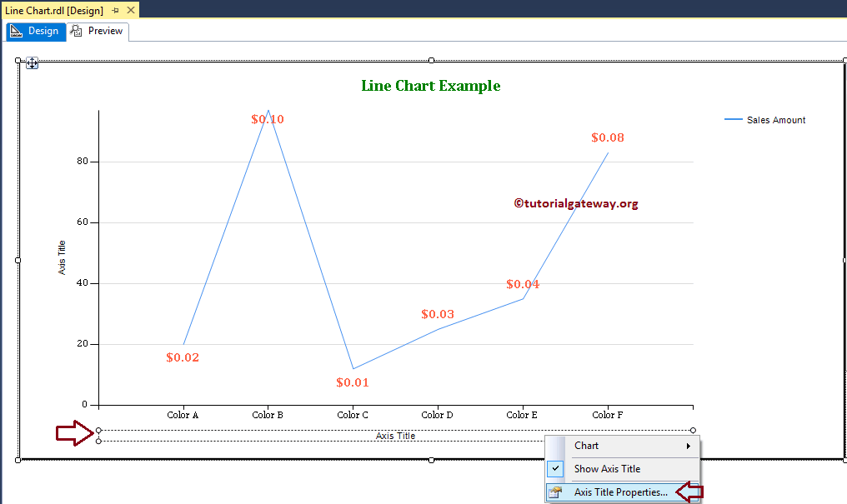Click the Line Chart.rdl [Design] document tab
847x504 pixels.
point(54,10)
